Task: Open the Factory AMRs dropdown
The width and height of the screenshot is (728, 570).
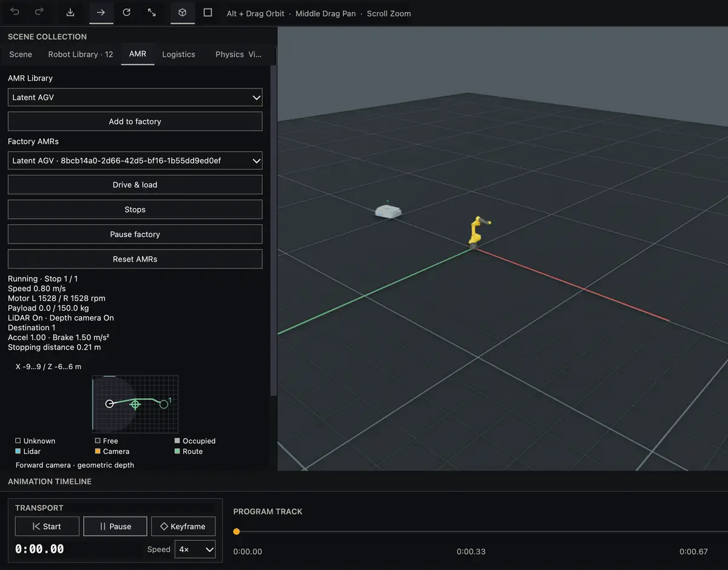Action: pos(135,161)
